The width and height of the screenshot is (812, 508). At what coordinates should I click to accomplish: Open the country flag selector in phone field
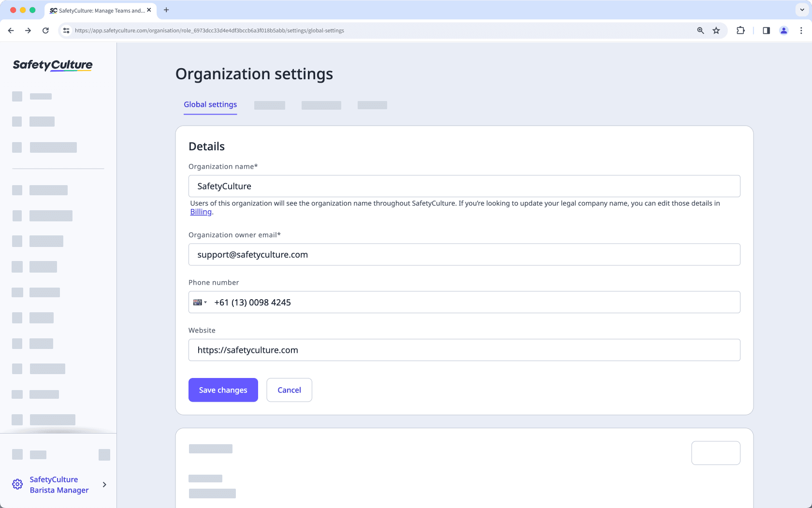tap(200, 302)
